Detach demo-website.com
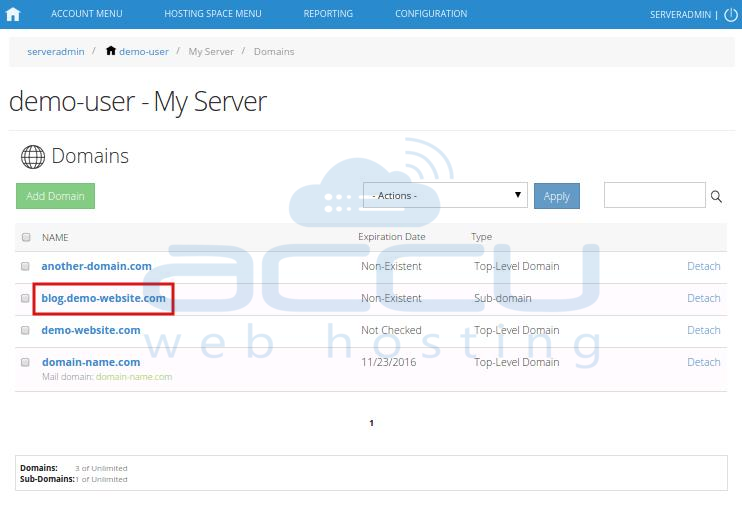Screen dimensions: 742x505 704,330
